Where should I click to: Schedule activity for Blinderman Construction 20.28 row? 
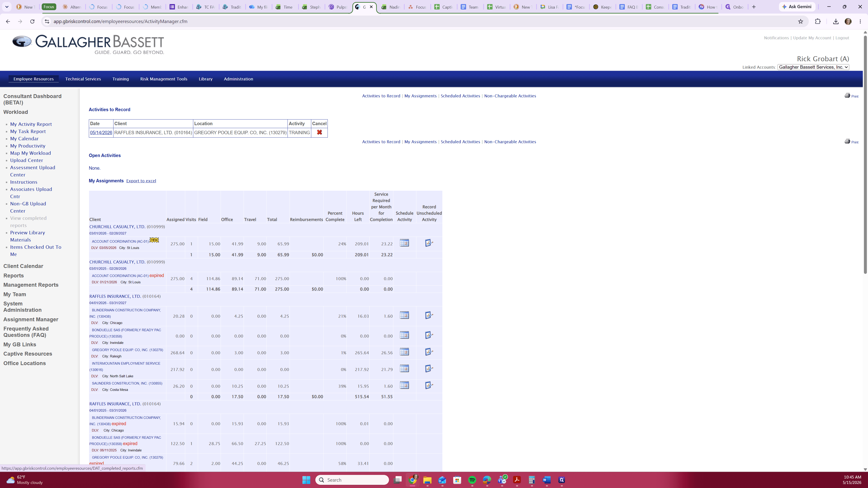pyautogui.click(x=404, y=315)
